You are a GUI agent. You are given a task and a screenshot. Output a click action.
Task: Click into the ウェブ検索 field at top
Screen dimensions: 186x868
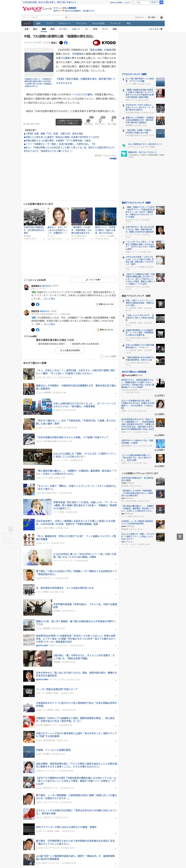coord(140,2)
